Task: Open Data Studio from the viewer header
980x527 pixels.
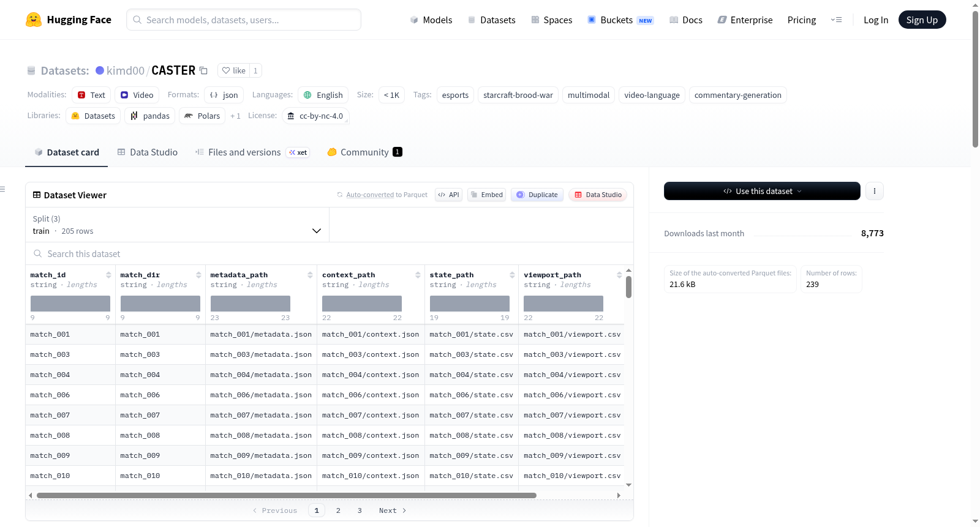Action: pos(598,195)
